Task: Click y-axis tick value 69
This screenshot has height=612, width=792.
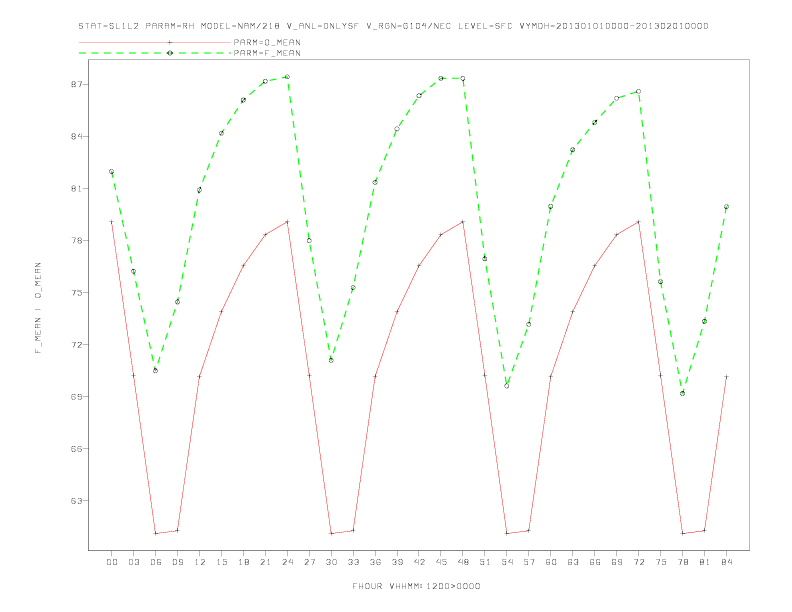Action: 76,396
